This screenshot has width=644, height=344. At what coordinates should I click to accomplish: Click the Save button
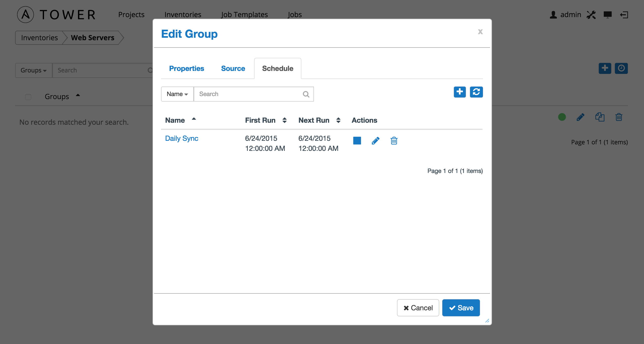click(461, 308)
